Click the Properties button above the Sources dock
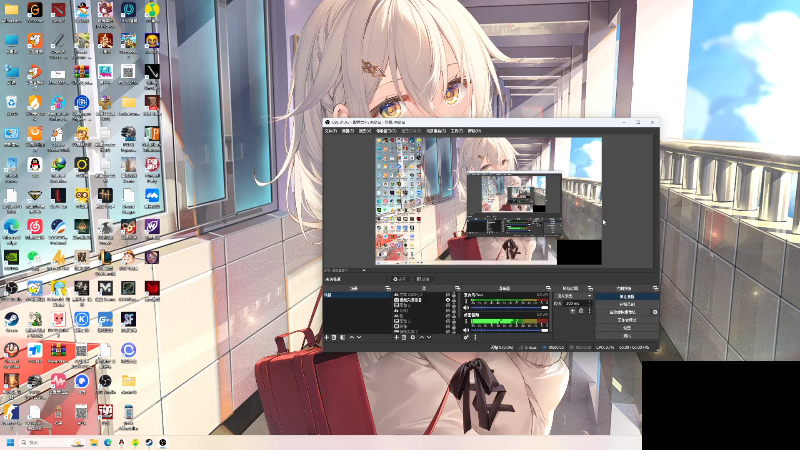Image resolution: width=800 pixels, height=450 pixels. tap(399, 279)
